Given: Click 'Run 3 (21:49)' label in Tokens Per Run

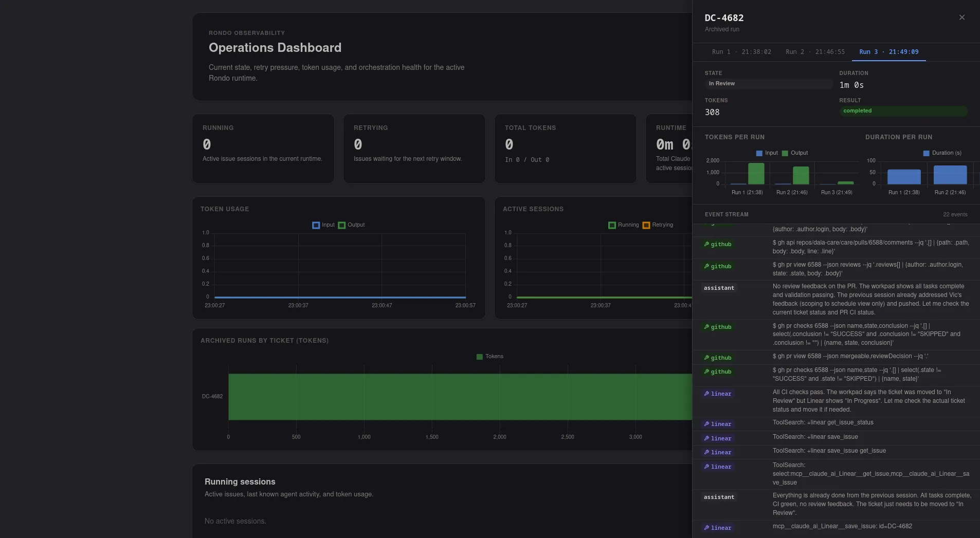Looking at the screenshot, I should pos(837,193).
